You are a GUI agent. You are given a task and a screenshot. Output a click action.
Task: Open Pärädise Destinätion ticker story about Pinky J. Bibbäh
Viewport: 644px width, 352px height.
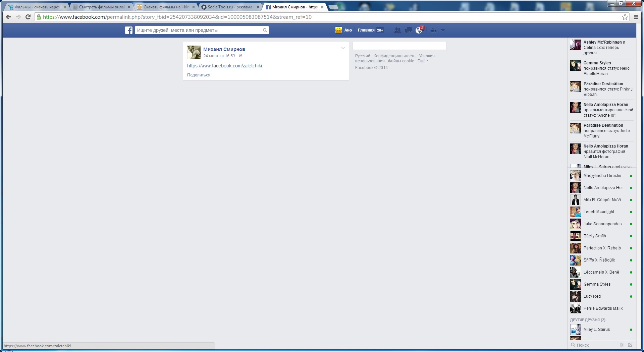(x=602, y=89)
